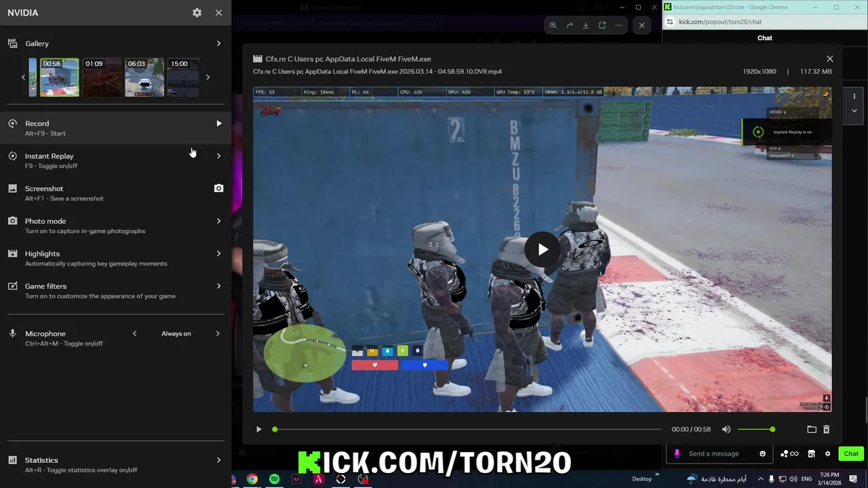Open the emoji picker in chat

point(762,453)
